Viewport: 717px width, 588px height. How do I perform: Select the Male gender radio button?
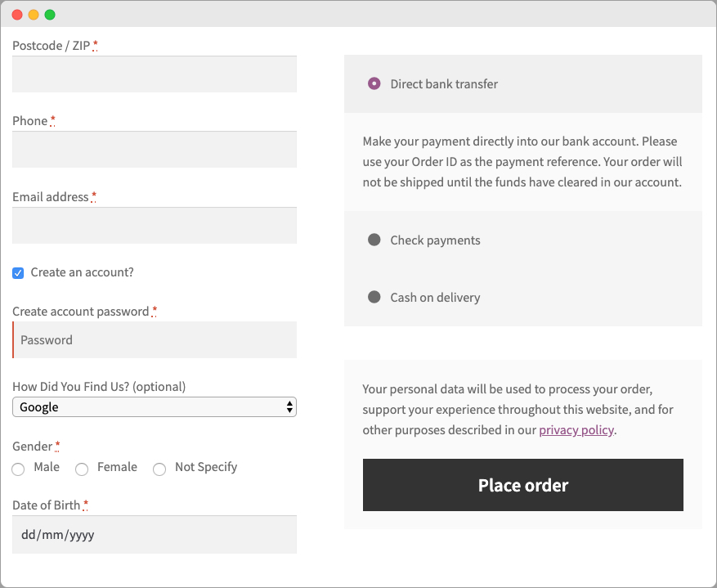click(18, 469)
